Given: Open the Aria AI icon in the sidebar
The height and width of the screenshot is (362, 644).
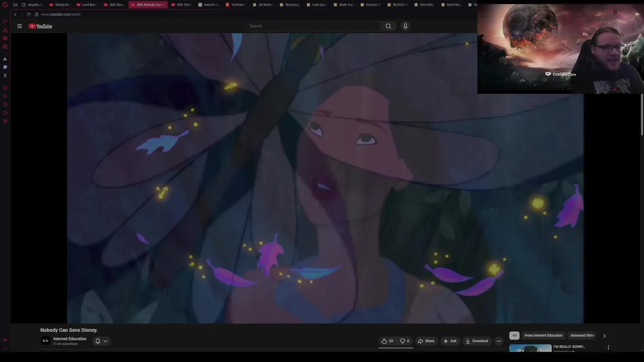Looking at the screenshot, I should pyautogui.click(x=5, y=59).
